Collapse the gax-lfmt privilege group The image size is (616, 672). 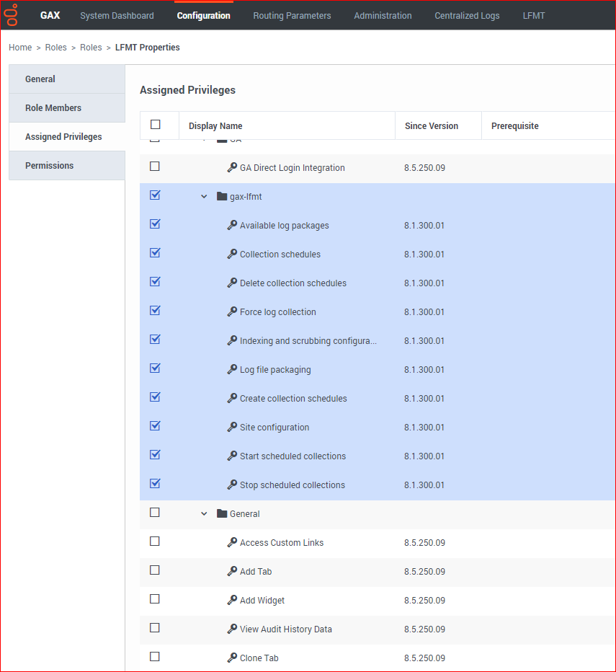pyautogui.click(x=204, y=195)
